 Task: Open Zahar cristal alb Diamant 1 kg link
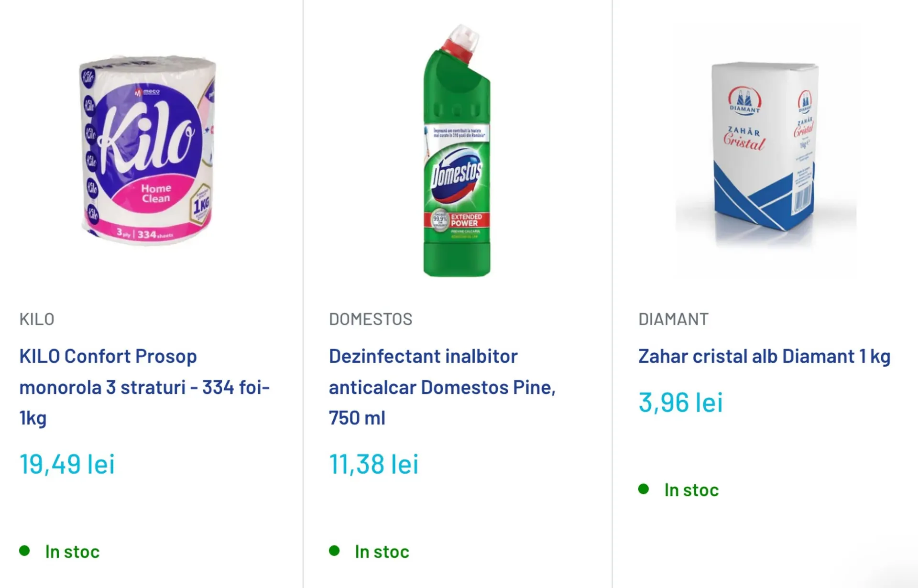pyautogui.click(x=764, y=356)
